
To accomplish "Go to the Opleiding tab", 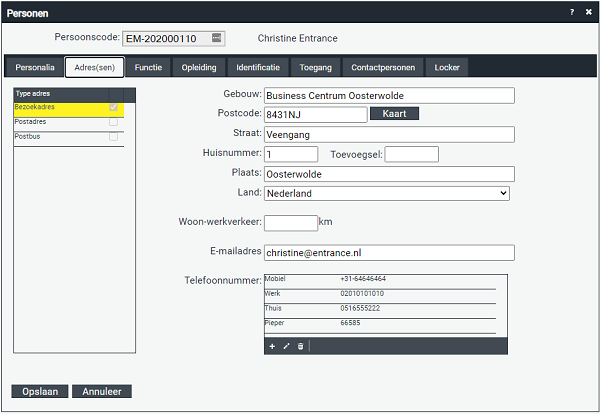I will pyautogui.click(x=199, y=67).
